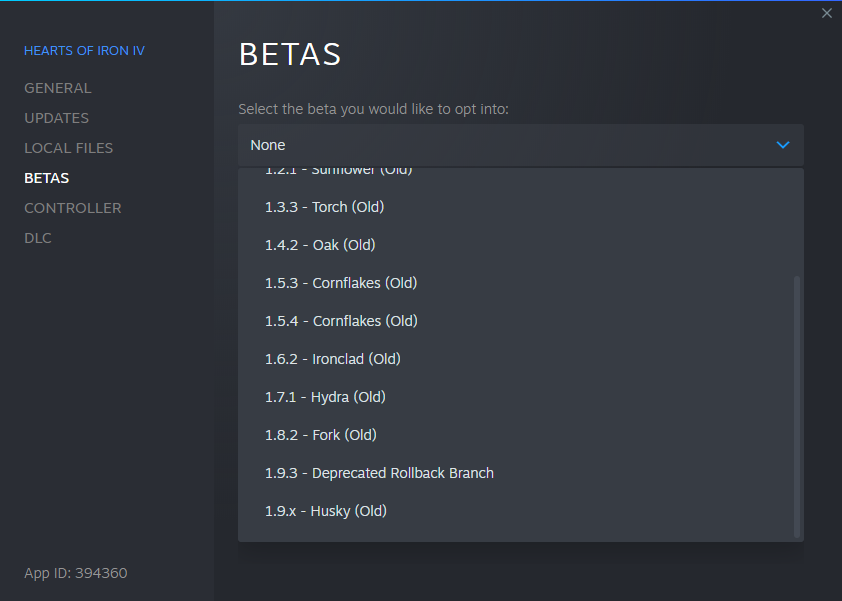Image resolution: width=842 pixels, height=601 pixels.
Task: Click the beta list scrollbar
Action: pos(797,405)
